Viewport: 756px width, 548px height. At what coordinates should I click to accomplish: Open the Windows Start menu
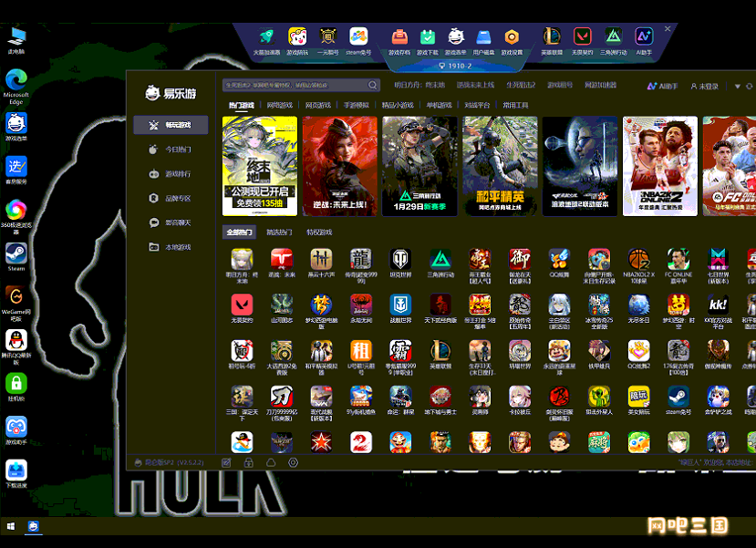(x=11, y=526)
